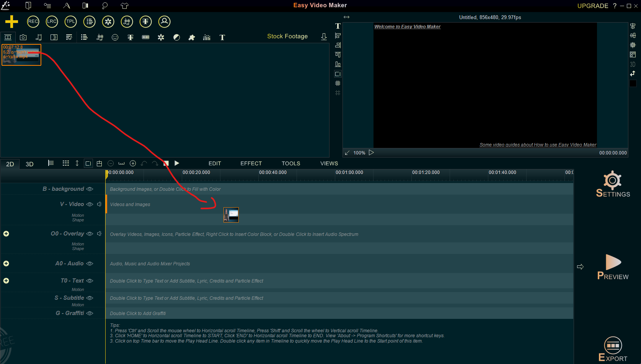Select the smiley face icons resource tab
The width and height of the screenshot is (641, 364).
[115, 37]
